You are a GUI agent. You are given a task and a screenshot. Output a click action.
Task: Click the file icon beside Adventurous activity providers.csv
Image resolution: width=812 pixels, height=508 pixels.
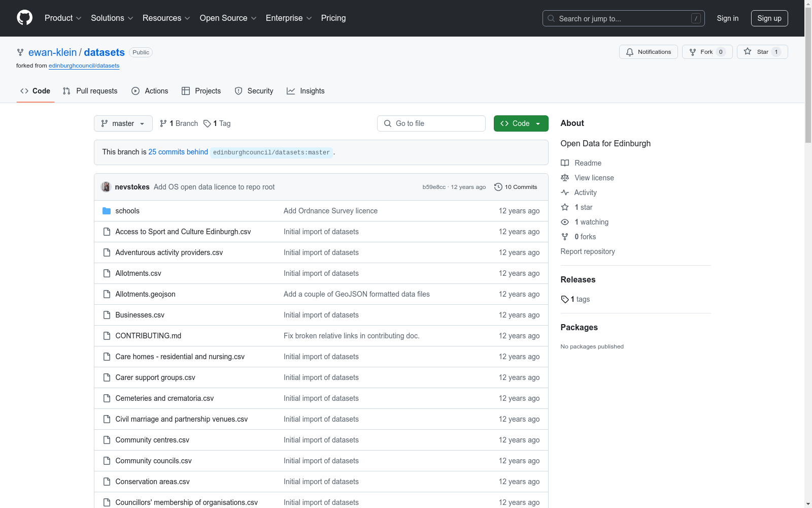107,252
